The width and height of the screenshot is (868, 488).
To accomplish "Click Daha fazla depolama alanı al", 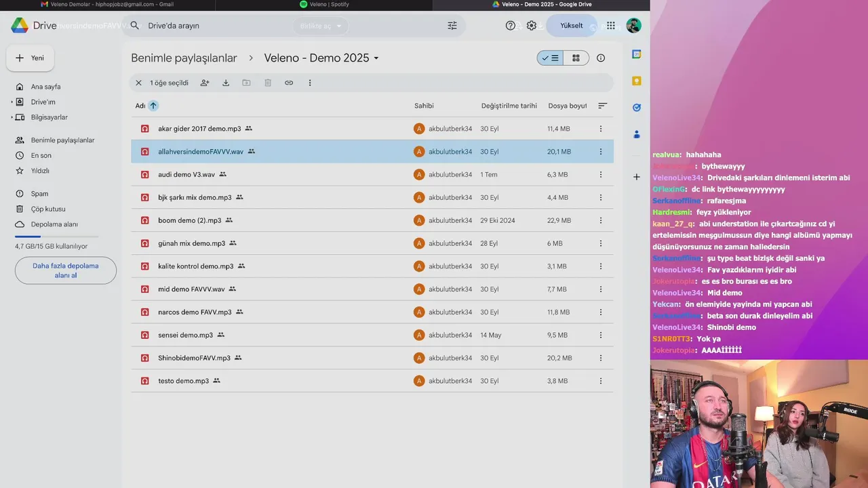I will tap(66, 270).
